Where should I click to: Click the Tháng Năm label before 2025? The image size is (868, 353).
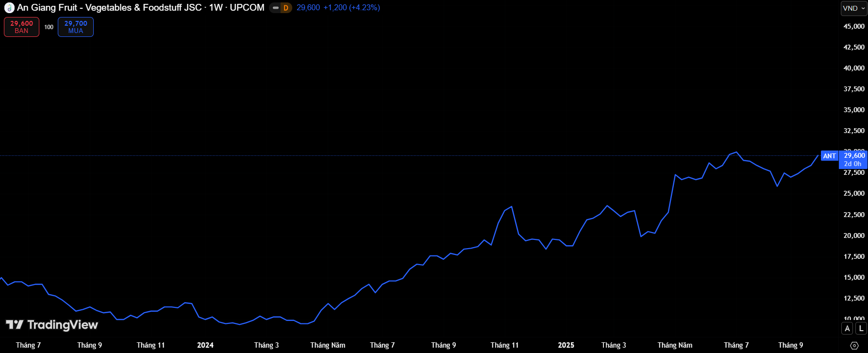(x=328, y=345)
